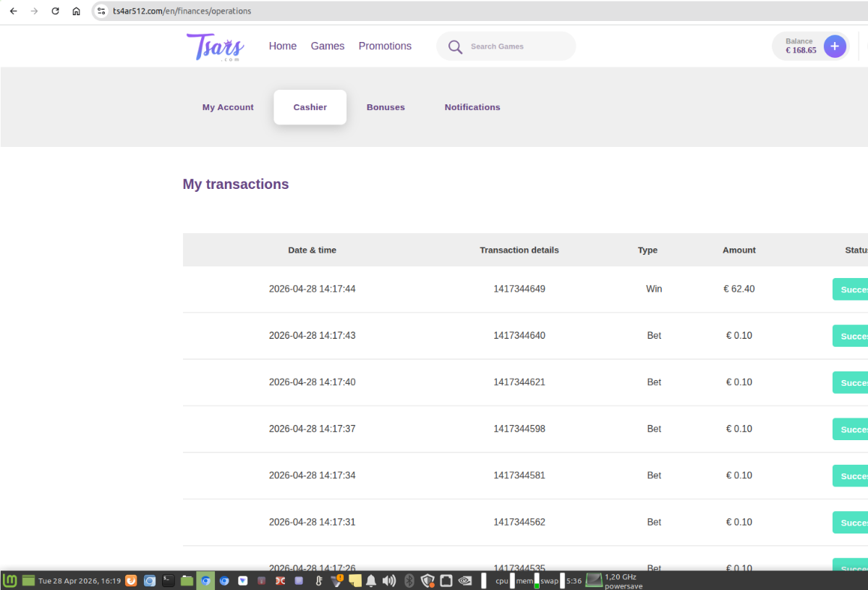868x590 pixels.
Task: Select the Notifications tab
Action: [x=472, y=107]
